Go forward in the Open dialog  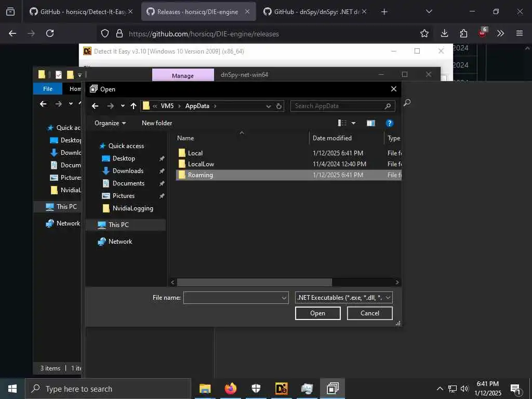pyautogui.click(x=111, y=106)
